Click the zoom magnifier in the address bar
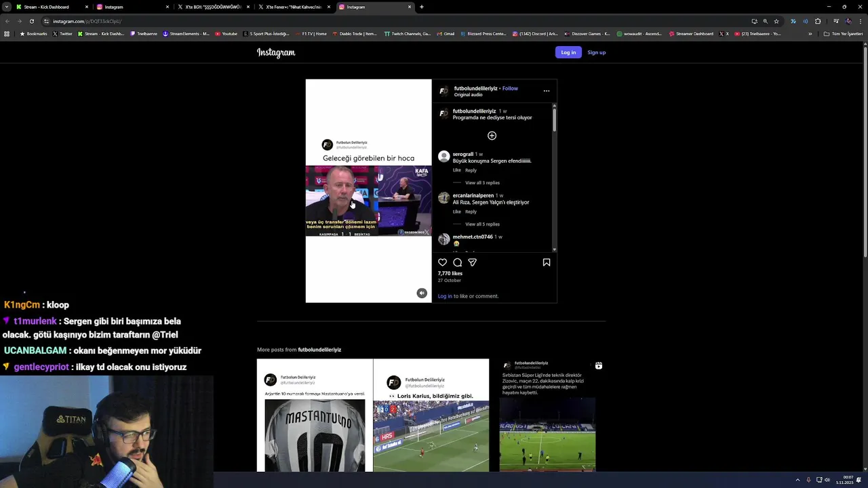The width and height of the screenshot is (868, 488). (x=766, y=21)
